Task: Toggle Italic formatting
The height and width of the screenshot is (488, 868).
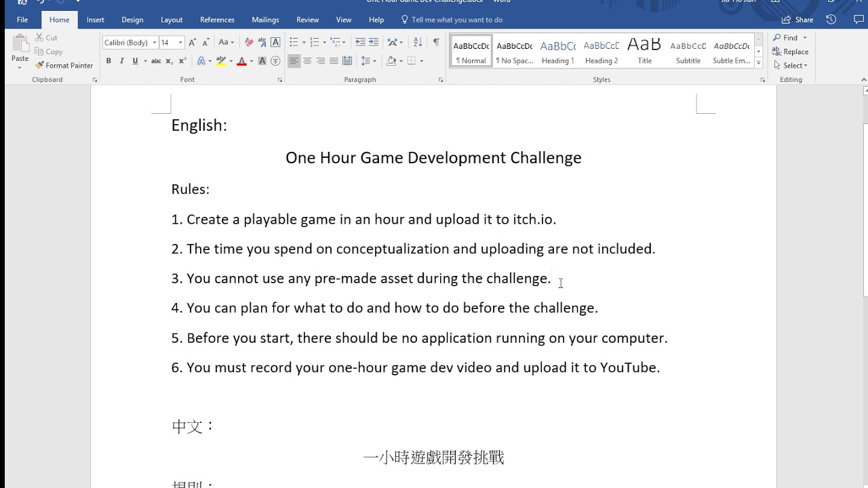Action: pyautogui.click(x=122, y=61)
